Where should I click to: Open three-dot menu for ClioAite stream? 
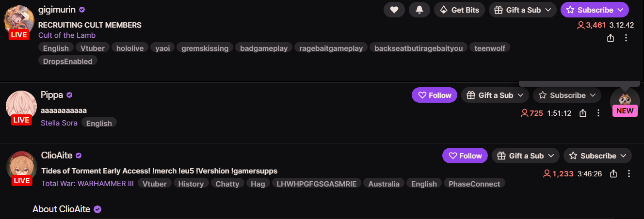(x=629, y=173)
